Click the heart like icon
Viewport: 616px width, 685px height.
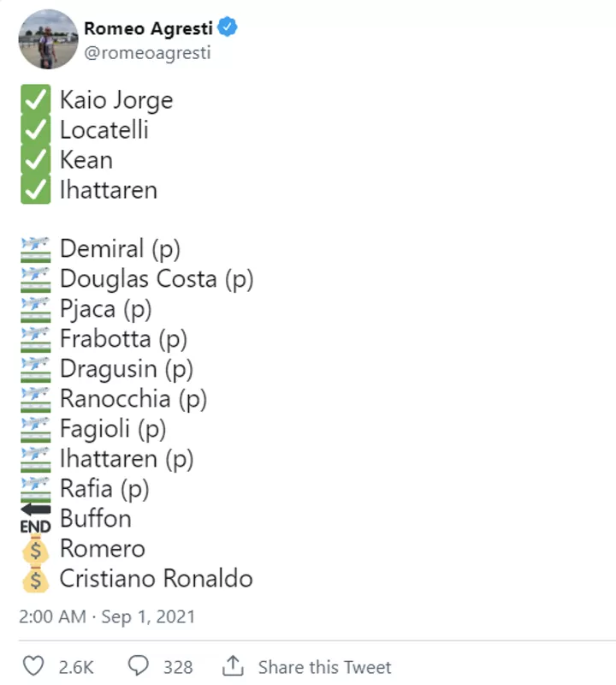33,666
